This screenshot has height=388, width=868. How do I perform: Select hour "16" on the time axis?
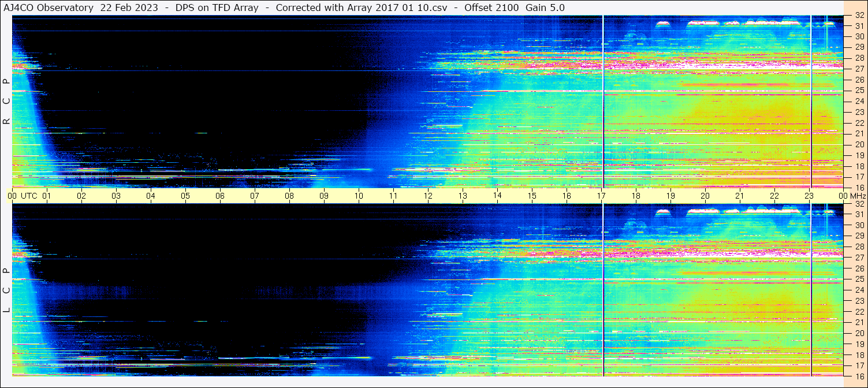point(567,196)
